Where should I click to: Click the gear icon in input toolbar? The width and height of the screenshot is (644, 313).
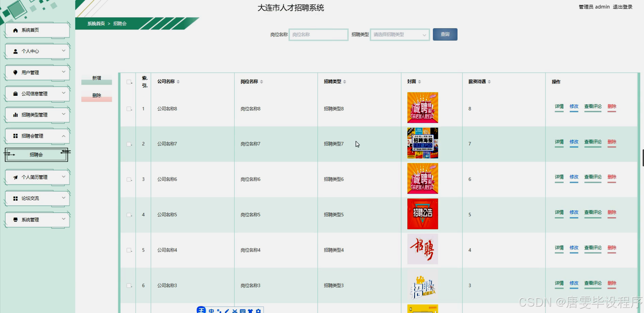pos(258,311)
